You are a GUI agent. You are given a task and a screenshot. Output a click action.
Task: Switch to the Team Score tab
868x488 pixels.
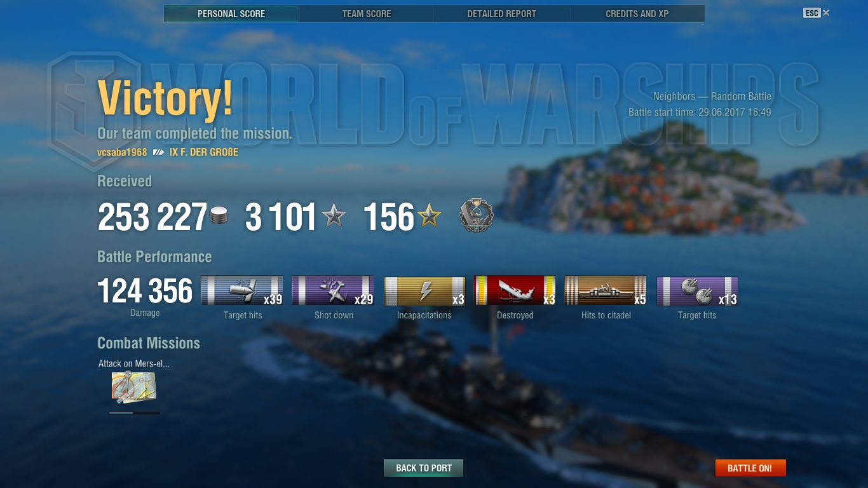(367, 13)
